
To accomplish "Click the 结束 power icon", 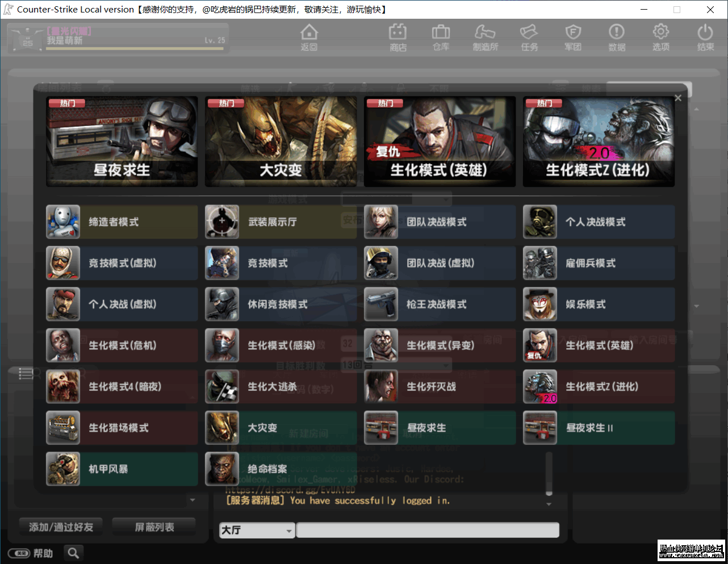I will 705,37.
